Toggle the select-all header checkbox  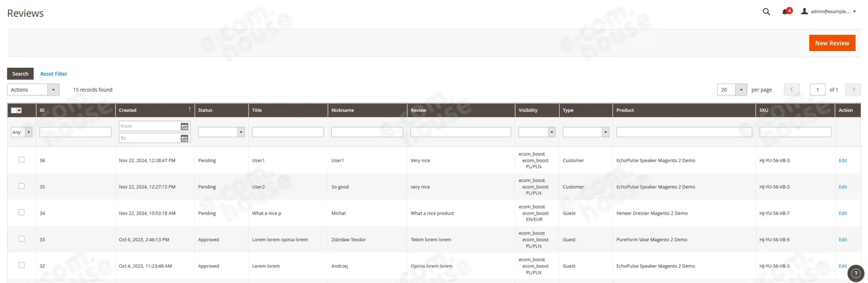[14, 110]
